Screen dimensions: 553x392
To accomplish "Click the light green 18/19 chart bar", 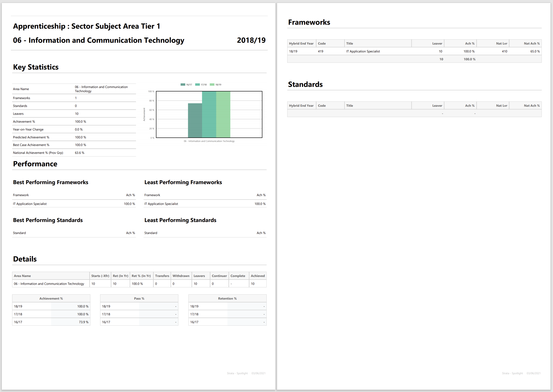I will 223,114.
